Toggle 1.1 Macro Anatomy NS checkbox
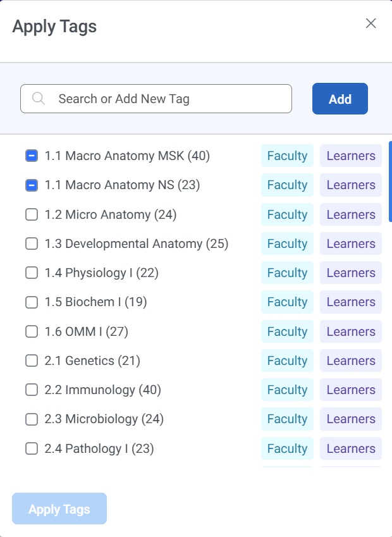The height and width of the screenshot is (537, 392). 32,185
